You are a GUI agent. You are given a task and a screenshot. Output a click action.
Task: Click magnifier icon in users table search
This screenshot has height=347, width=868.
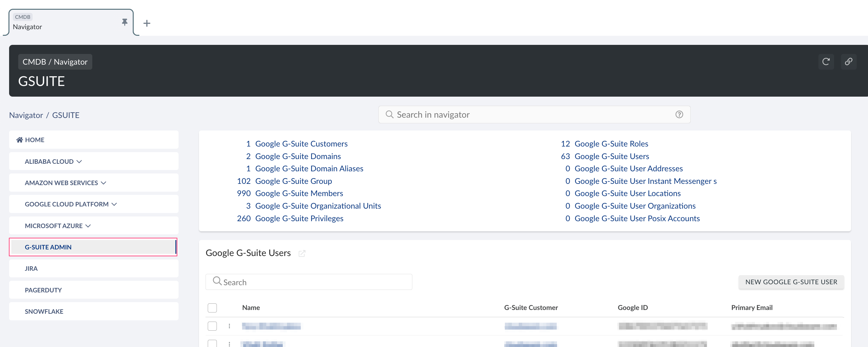pyautogui.click(x=217, y=281)
